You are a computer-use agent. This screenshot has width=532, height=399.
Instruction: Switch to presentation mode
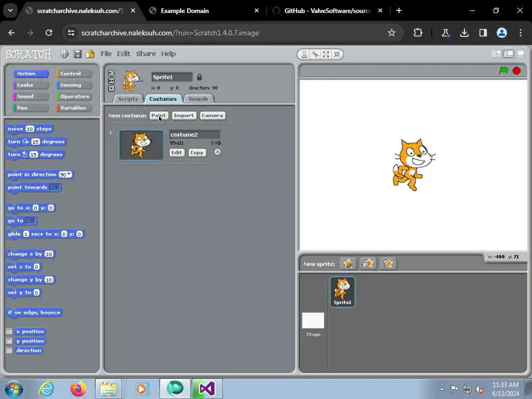[521, 54]
